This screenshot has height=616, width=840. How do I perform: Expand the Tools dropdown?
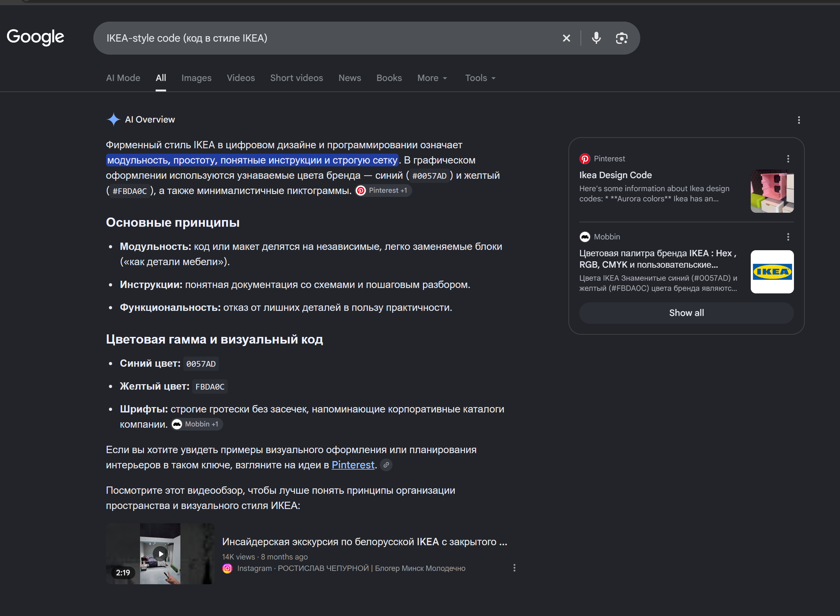coord(480,78)
